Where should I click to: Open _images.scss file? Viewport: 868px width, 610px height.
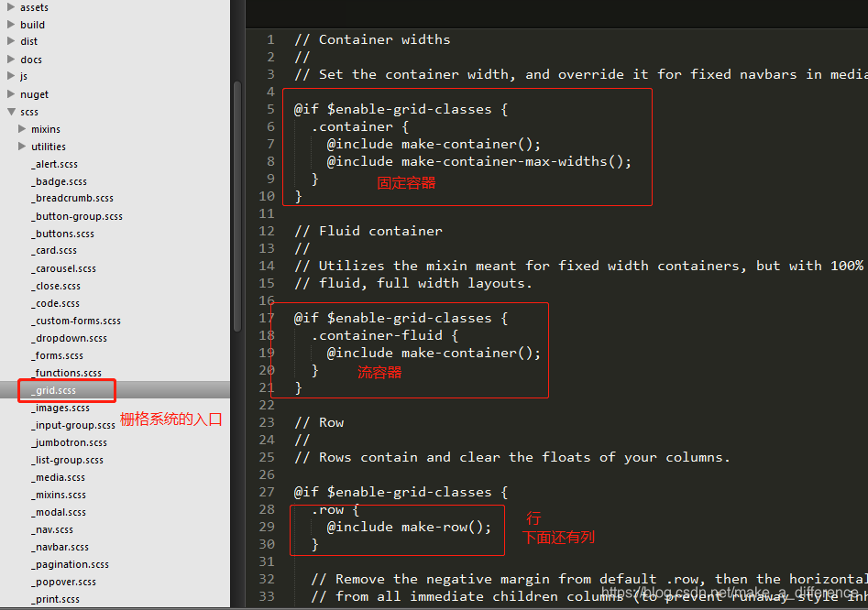click(60, 408)
